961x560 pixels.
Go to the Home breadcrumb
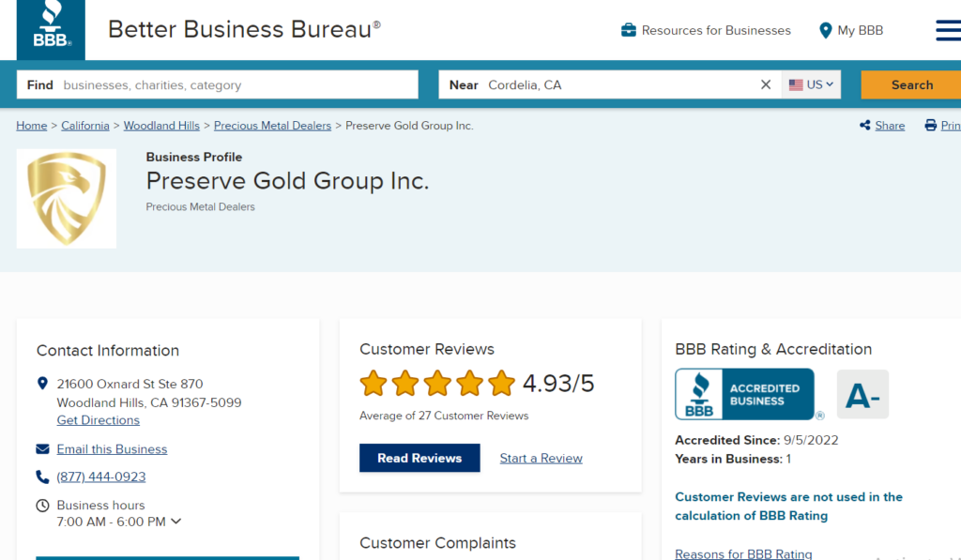(x=31, y=126)
